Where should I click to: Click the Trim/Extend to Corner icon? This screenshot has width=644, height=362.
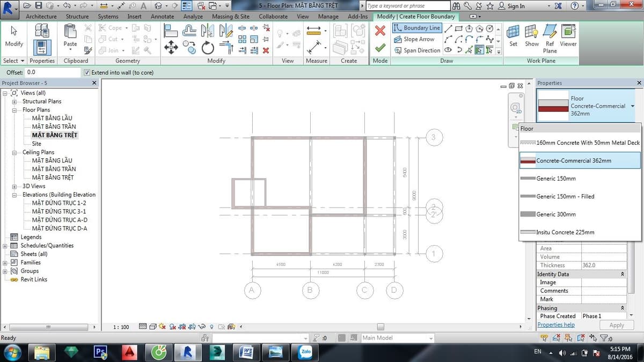pyautogui.click(x=226, y=48)
